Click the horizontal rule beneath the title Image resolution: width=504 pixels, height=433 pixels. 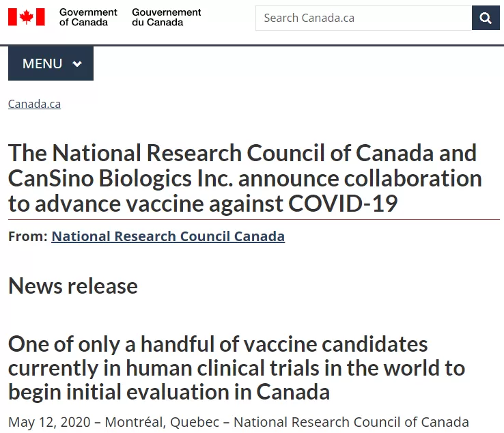254,219
